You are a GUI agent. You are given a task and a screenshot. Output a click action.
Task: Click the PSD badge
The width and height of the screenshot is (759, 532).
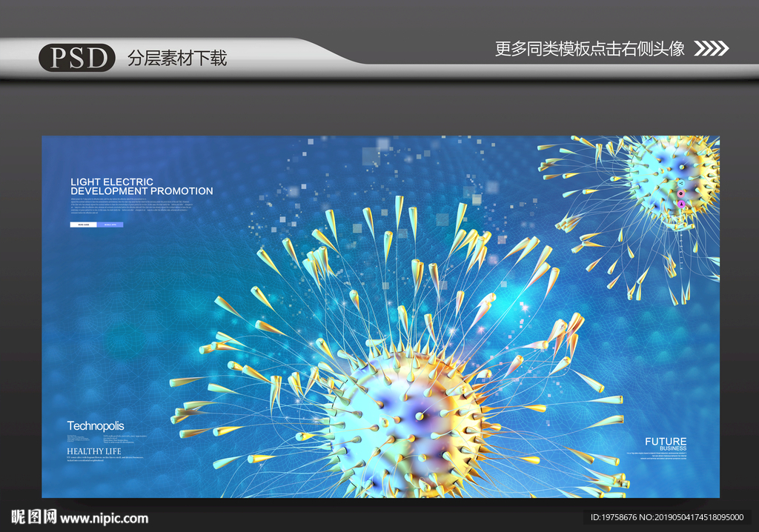(77, 58)
